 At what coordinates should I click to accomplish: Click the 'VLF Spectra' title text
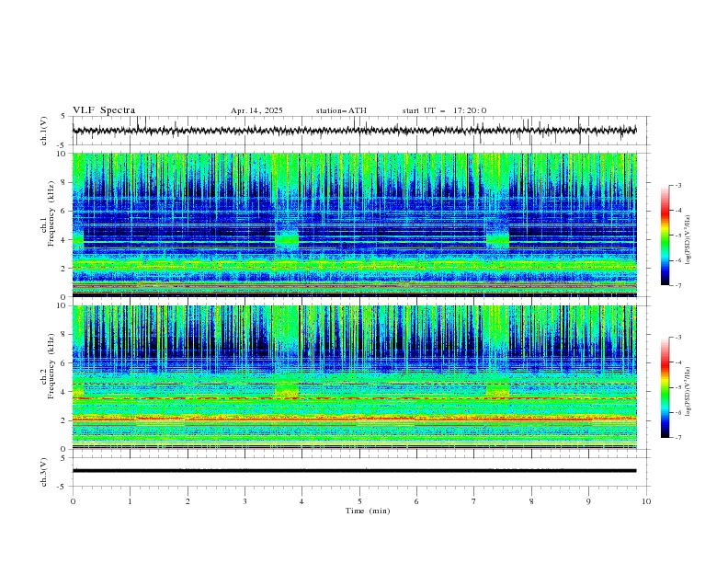pyautogui.click(x=104, y=110)
